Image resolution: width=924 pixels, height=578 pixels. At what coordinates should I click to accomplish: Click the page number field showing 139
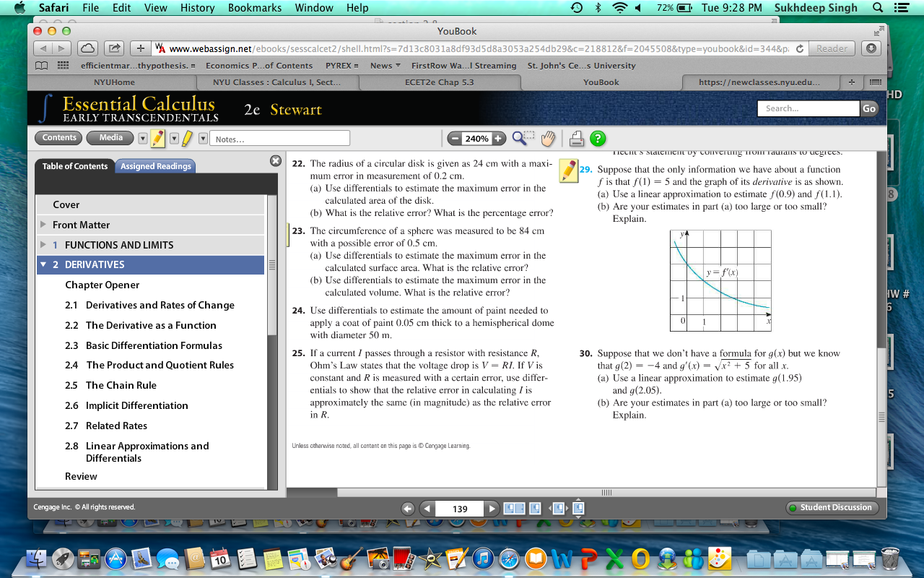point(460,509)
